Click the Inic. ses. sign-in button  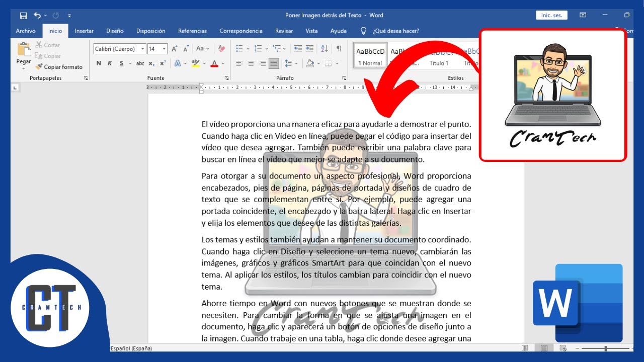coord(552,16)
